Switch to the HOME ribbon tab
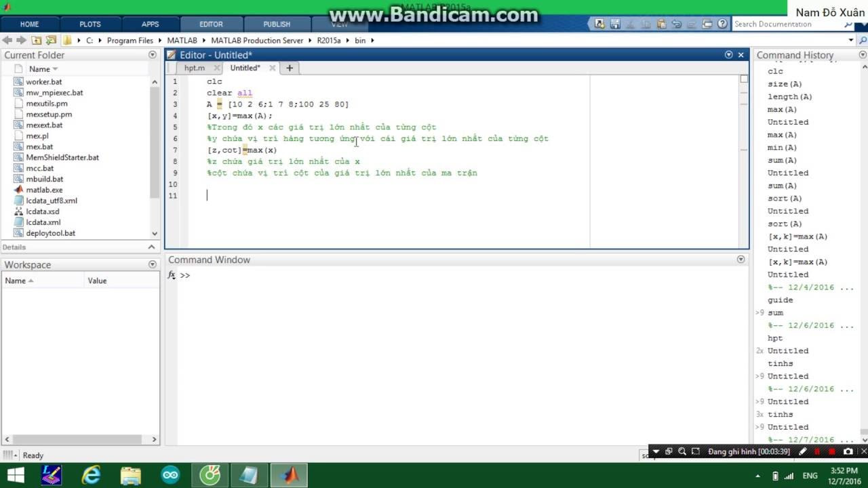Viewport: 868px width, 488px height. [29, 24]
